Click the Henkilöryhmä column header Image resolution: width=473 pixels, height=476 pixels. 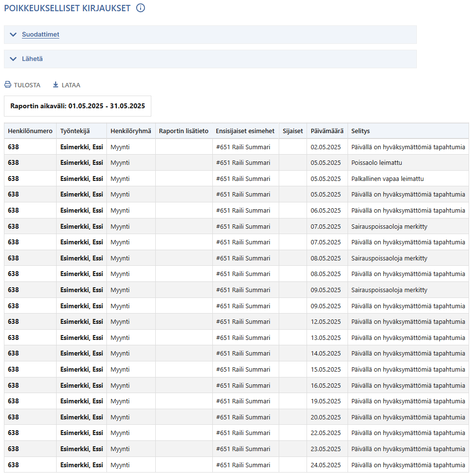(x=131, y=131)
